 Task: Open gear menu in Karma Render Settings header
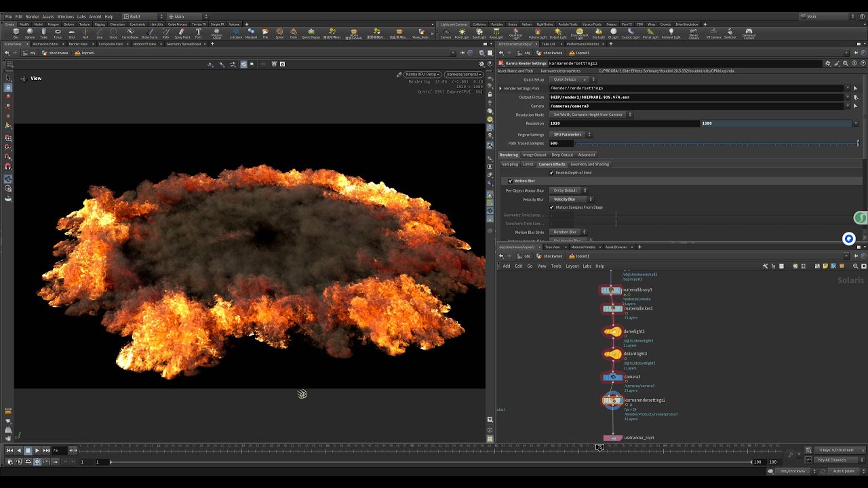click(x=827, y=63)
